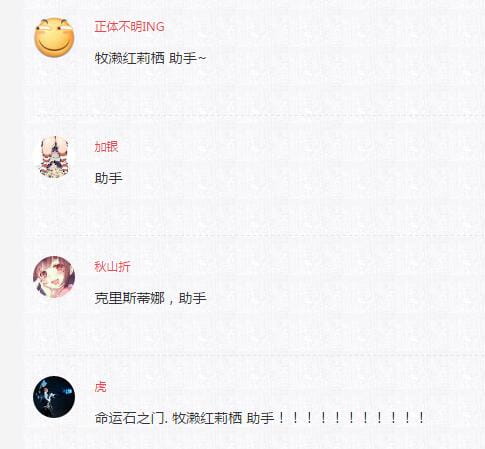Open username link 正体不明ING
This screenshot has width=485, height=449.
click(x=129, y=27)
